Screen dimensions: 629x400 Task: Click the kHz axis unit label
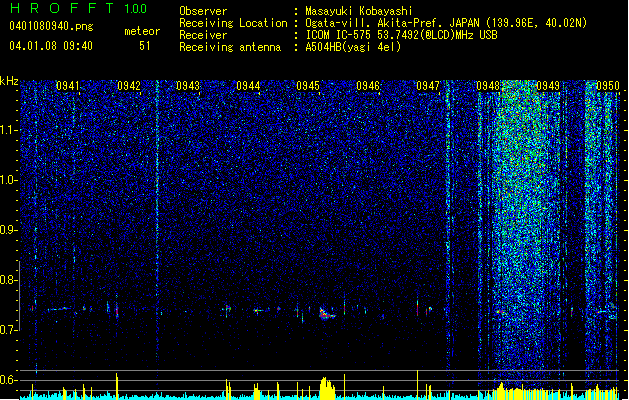pyautogui.click(x=9, y=81)
